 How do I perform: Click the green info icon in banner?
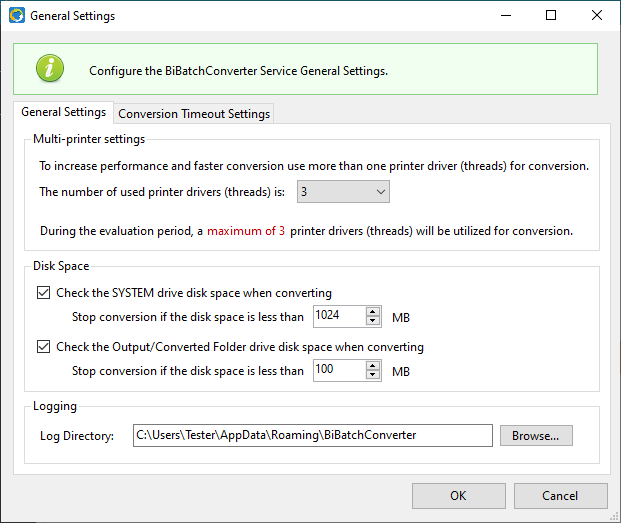pos(50,68)
